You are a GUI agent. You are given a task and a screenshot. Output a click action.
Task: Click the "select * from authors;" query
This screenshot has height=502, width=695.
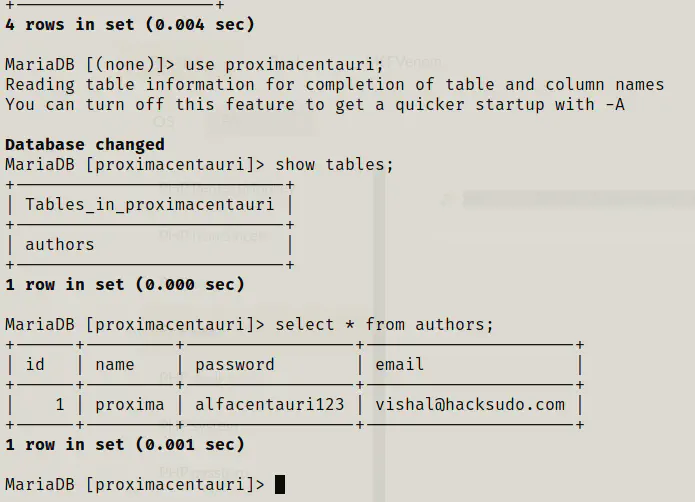pyautogui.click(x=385, y=325)
